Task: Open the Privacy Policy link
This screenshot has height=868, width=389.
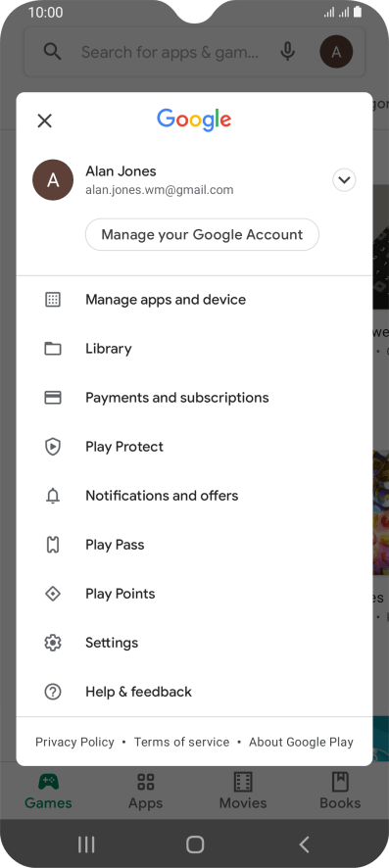Action: click(x=74, y=742)
